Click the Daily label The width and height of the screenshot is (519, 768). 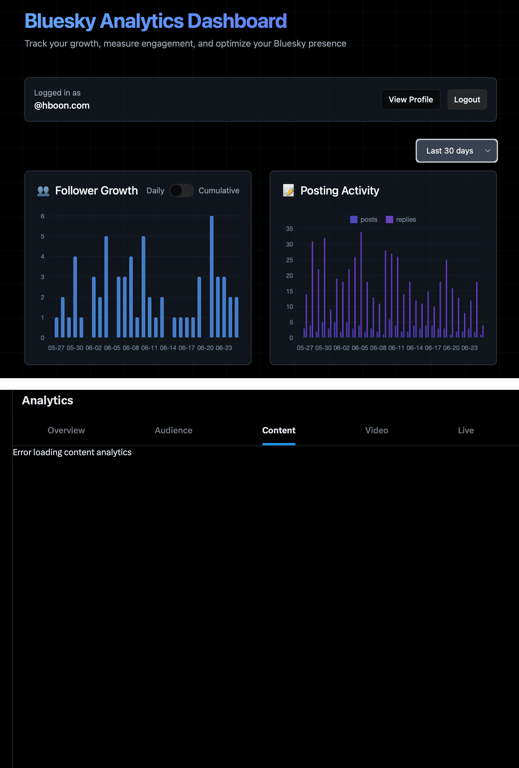click(x=155, y=191)
